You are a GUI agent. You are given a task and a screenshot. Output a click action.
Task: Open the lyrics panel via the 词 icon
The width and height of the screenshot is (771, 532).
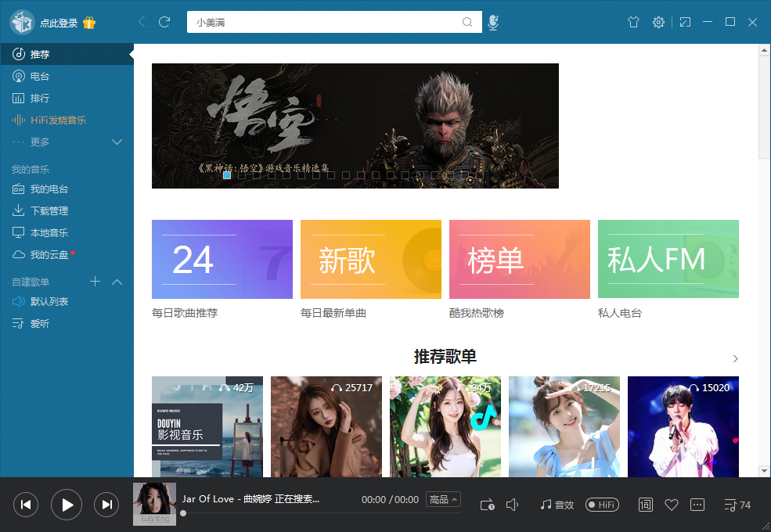pos(645,505)
